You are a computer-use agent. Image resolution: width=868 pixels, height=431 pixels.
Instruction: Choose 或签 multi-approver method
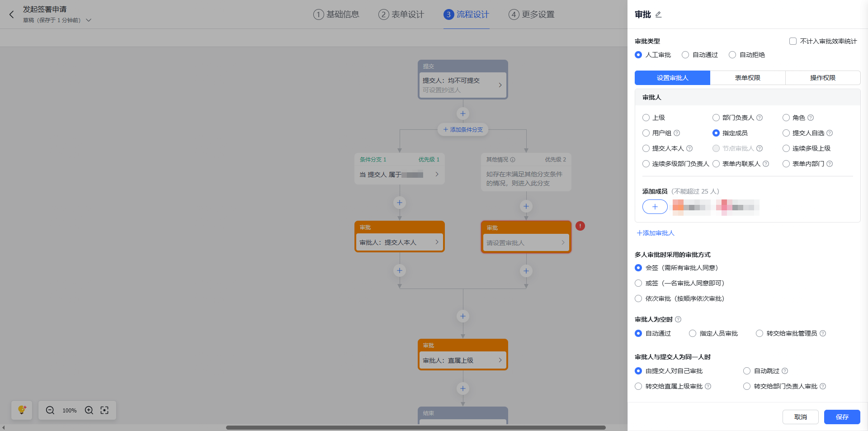click(x=638, y=283)
